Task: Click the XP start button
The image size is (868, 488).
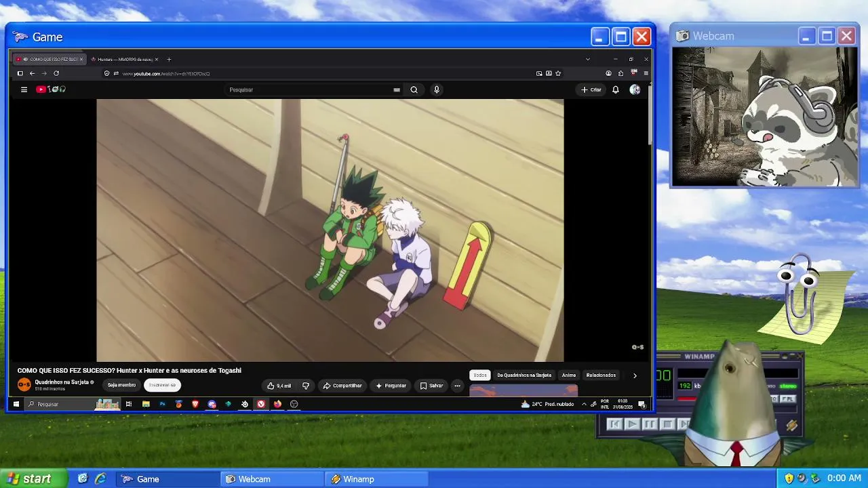Action: click(x=34, y=479)
